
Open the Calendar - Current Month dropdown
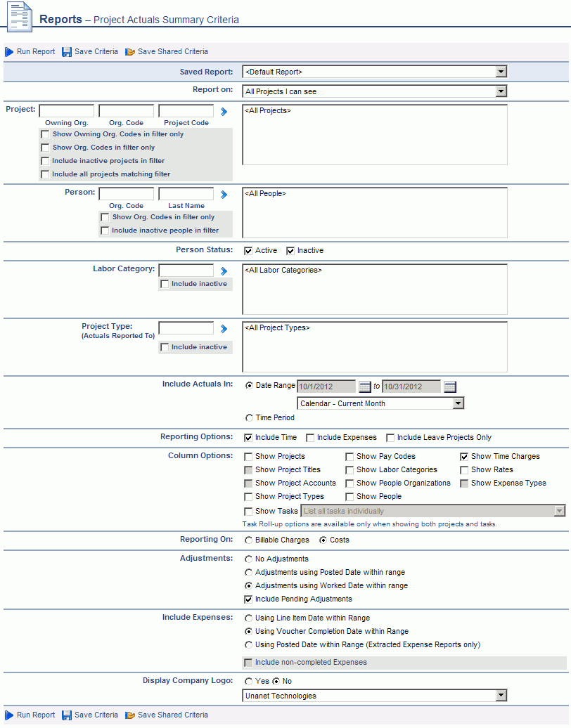(x=458, y=403)
